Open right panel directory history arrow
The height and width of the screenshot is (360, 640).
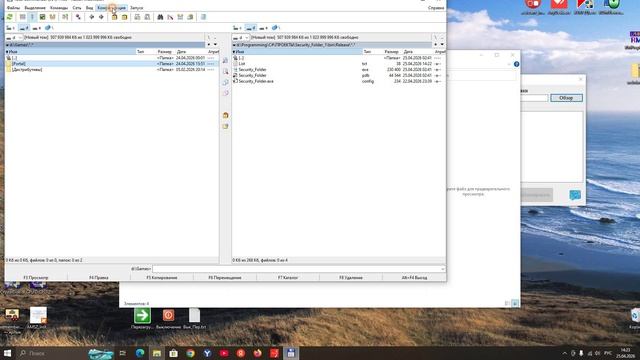point(442,44)
